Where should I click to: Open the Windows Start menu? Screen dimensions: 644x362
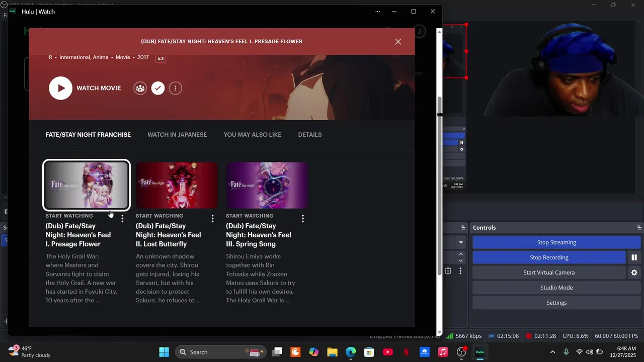click(164, 352)
